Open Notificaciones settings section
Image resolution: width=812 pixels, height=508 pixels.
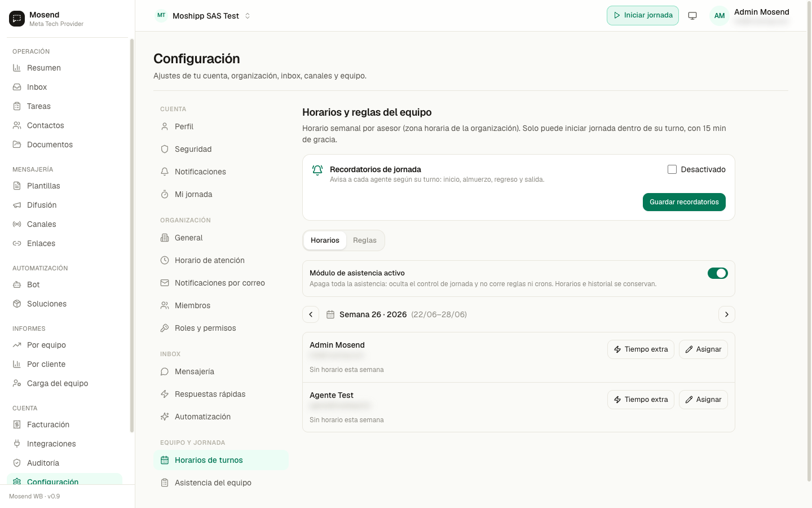click(221, 172)
